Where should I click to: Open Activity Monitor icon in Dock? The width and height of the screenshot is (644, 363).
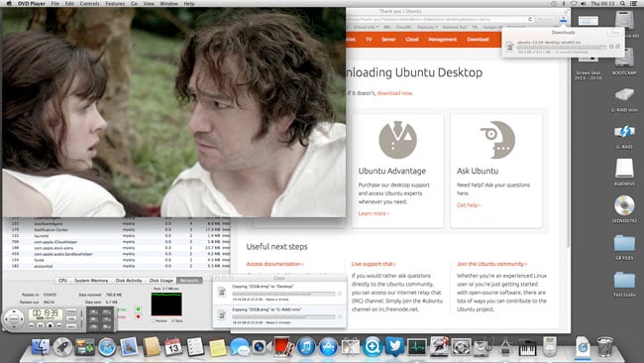(x=417, y=347)
